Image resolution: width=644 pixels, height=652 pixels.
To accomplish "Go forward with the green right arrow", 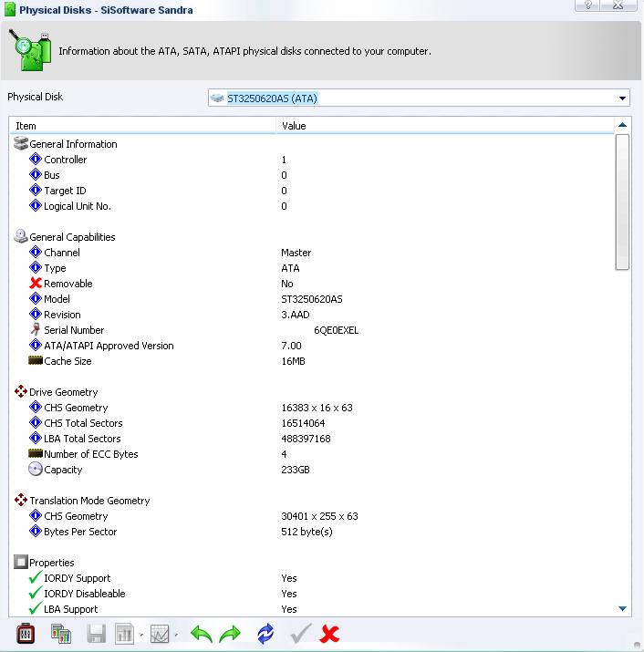I will [230, 634].
